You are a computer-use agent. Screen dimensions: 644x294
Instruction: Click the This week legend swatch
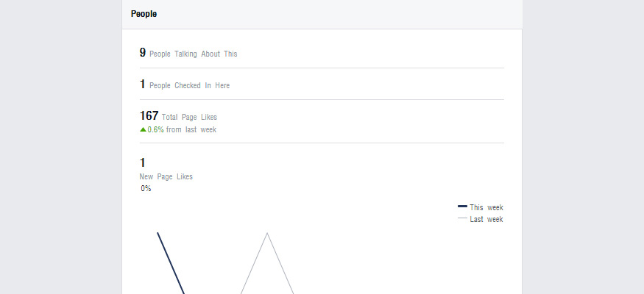pos(462,207)
